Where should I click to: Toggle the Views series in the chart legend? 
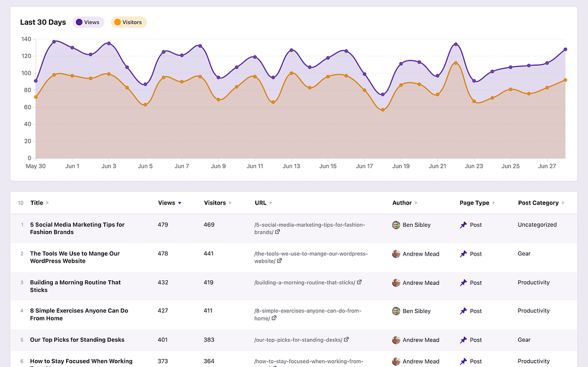coord(87,22)
